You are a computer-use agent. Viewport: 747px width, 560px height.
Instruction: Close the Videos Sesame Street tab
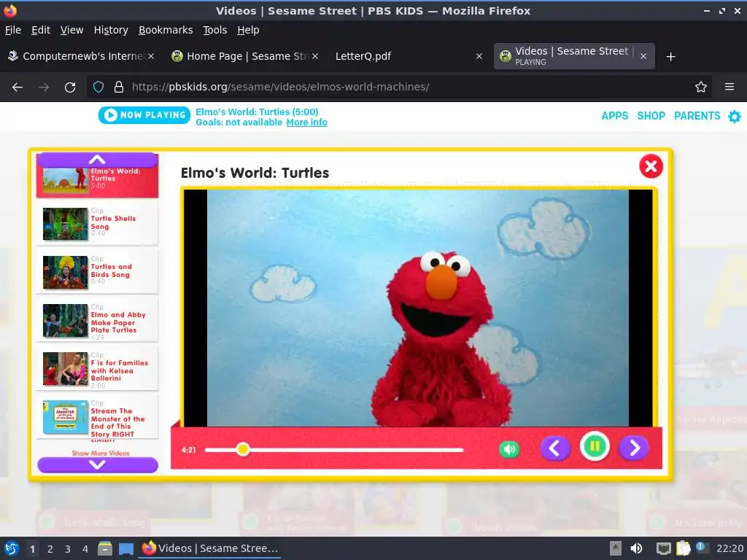643,56
